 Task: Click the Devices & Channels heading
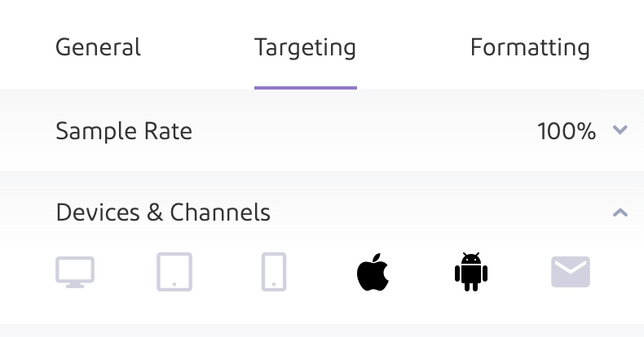163,213
